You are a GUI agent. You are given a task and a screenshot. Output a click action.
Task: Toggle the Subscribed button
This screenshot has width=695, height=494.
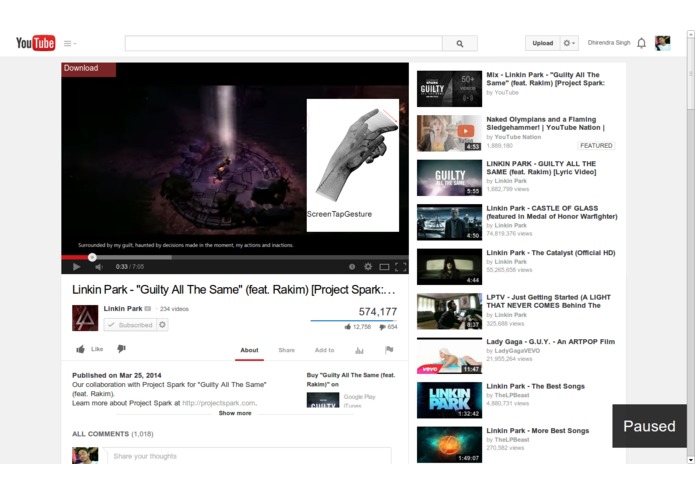[130, 325]
